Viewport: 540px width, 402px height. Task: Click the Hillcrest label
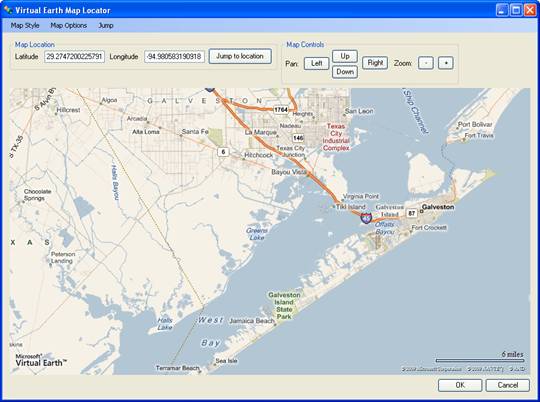tap(68, 110)
